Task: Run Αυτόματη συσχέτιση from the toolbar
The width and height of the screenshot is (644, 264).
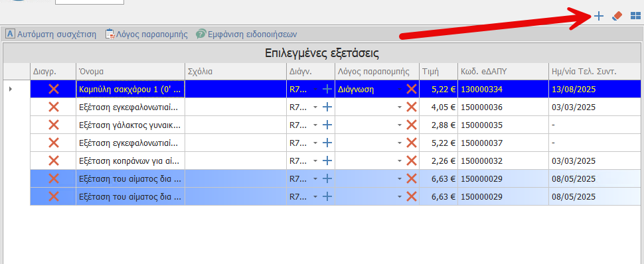Action: (x=51, y=34)
